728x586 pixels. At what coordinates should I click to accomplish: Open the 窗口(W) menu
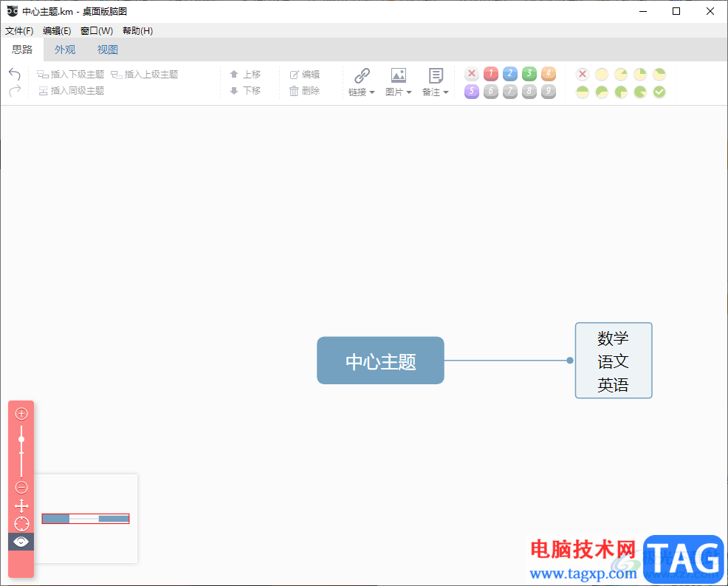coord(97,31)
